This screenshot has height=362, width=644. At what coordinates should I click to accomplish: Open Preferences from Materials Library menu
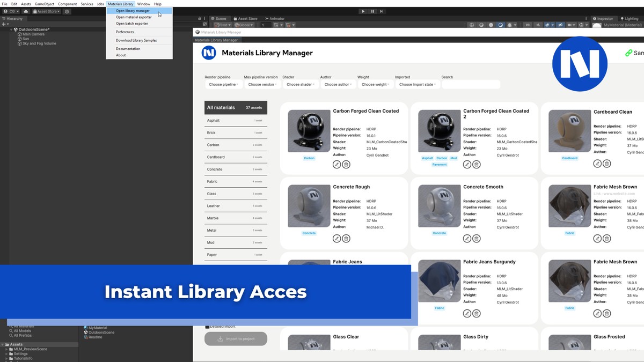[139, 32]
